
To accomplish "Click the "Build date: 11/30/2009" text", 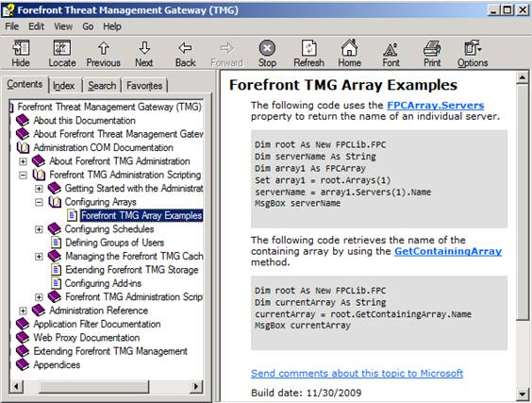I will tap(306, 393).
